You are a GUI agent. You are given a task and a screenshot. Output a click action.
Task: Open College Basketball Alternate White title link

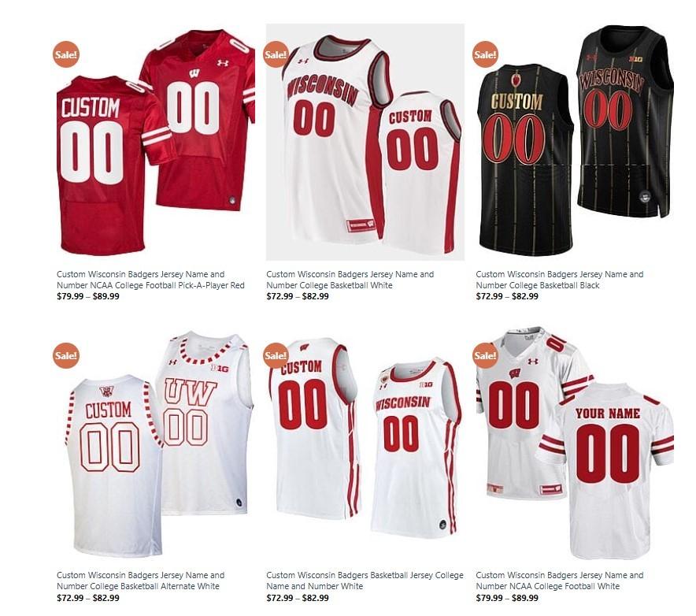[141, 581]
